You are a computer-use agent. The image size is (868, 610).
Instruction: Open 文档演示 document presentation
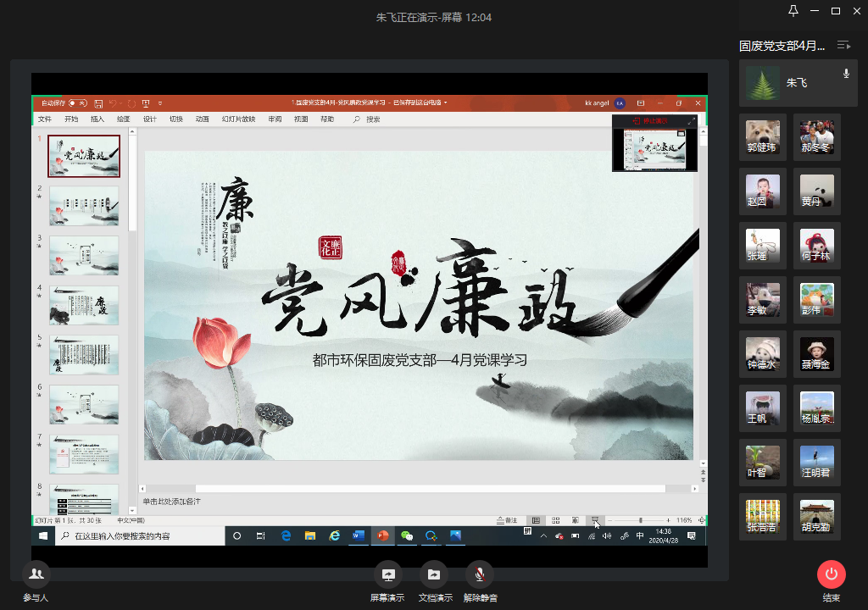[434, 574]
